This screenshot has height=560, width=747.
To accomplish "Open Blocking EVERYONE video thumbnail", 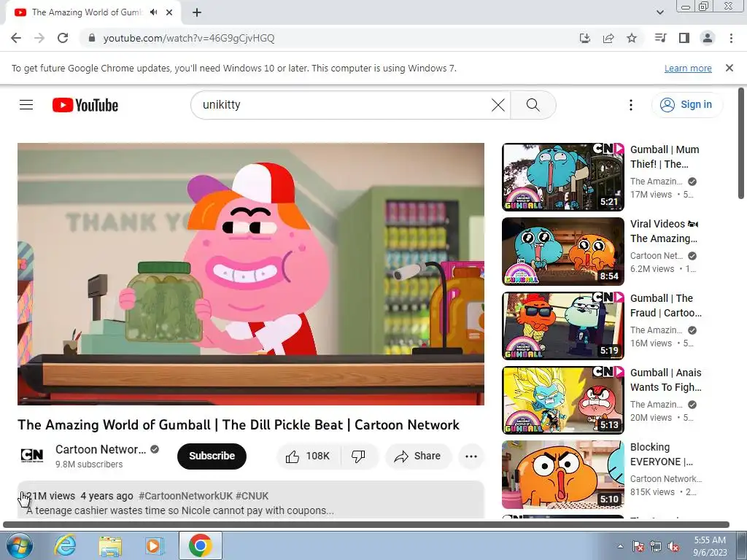I will click(562, 474).
